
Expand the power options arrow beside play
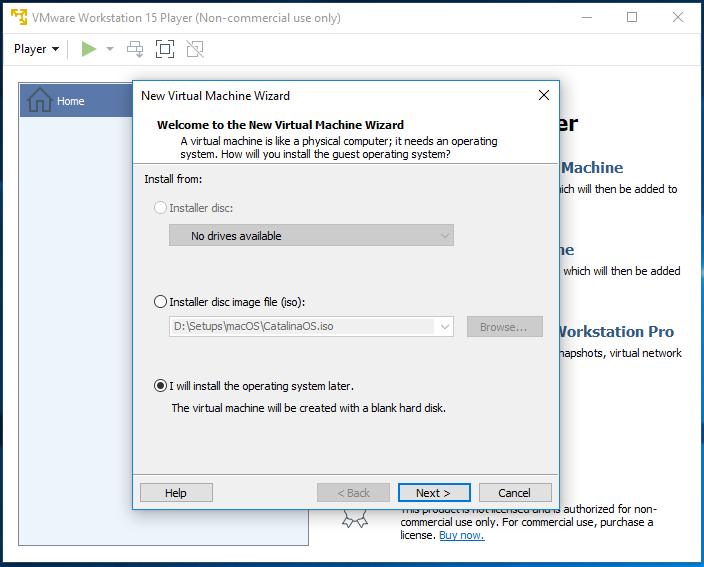click(110, 49)
